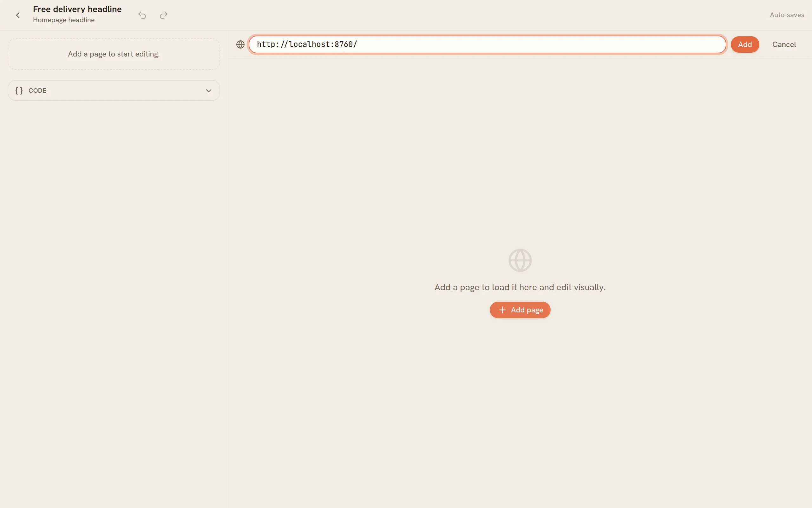Viewport: 812px width, 508px height.
Task: Focus the localhost URL input field
Action: [x=487, y=44]
